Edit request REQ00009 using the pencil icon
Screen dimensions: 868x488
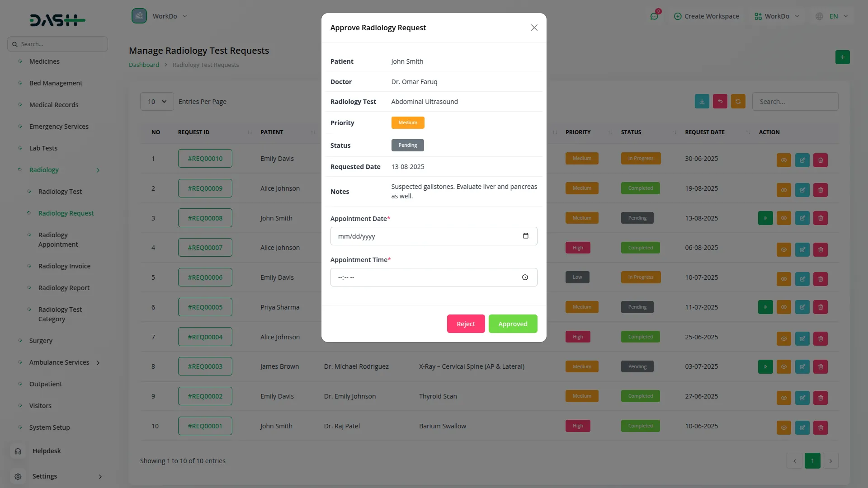click(802, 190)
